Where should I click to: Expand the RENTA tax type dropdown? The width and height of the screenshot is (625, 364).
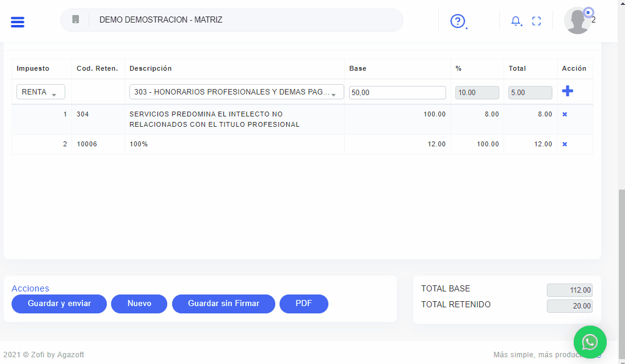tap(40, 92)
